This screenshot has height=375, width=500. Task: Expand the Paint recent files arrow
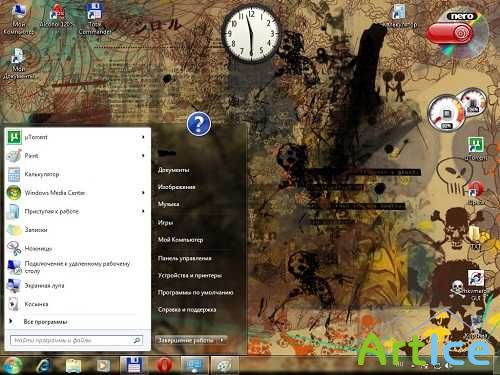coord(143,156)
